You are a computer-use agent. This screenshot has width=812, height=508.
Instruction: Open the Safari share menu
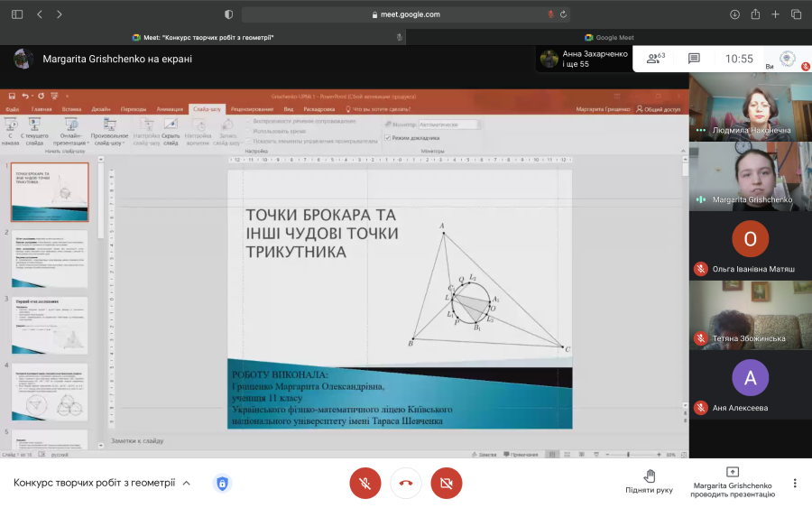click(755, 14)
